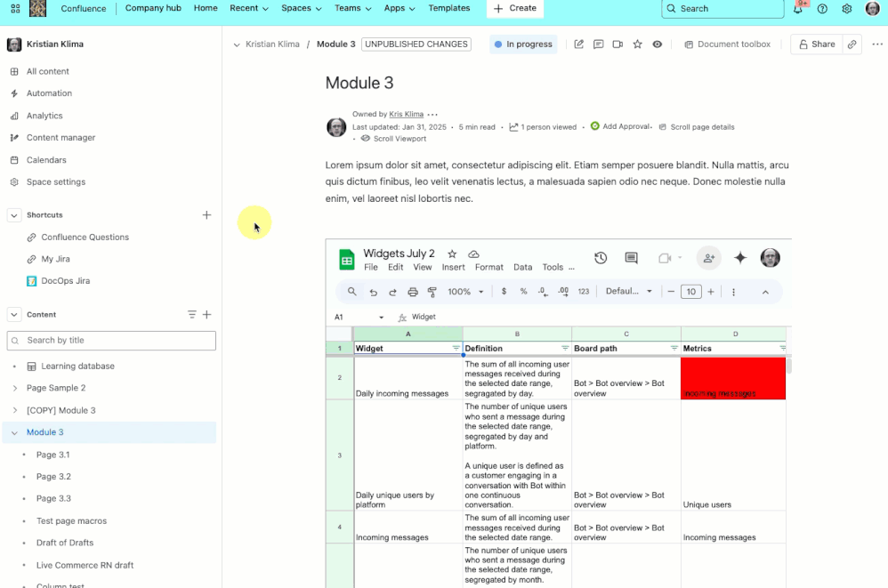
Task: Search the menus magnifier in sheet toolbar
Action: (x=352, y=292)
